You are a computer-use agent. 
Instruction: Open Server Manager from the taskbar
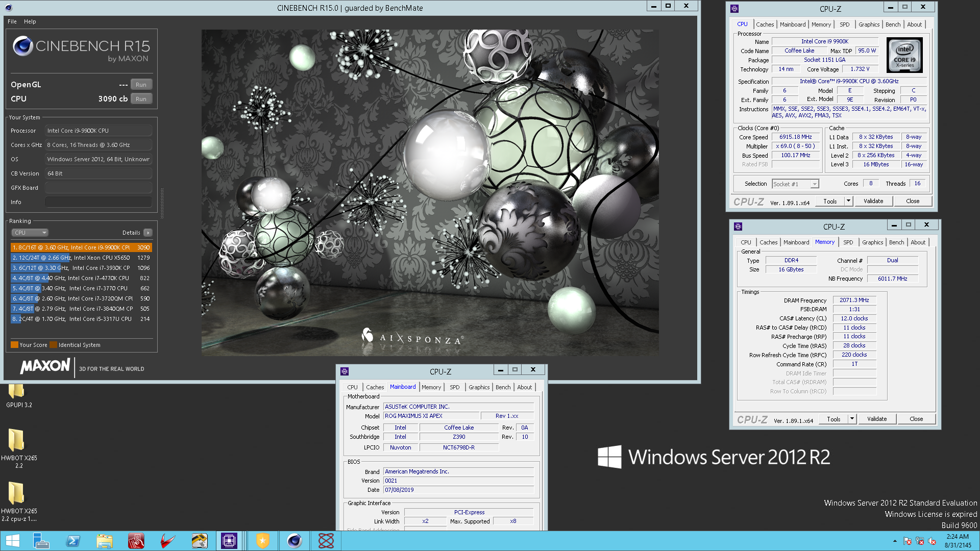click(41, 541)
